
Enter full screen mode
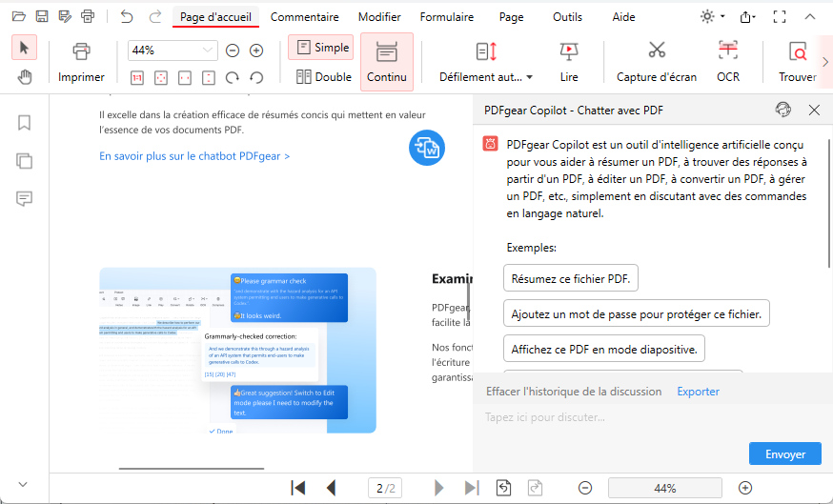780,16
